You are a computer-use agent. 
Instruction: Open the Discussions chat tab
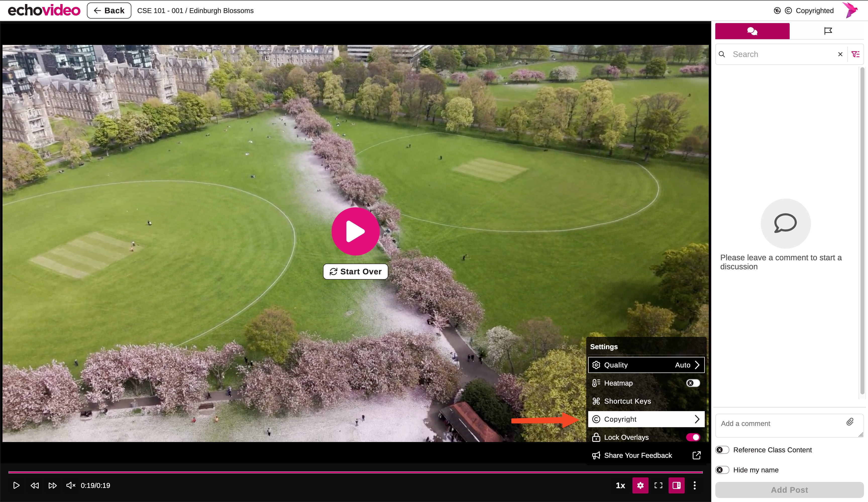click(752, 31)
